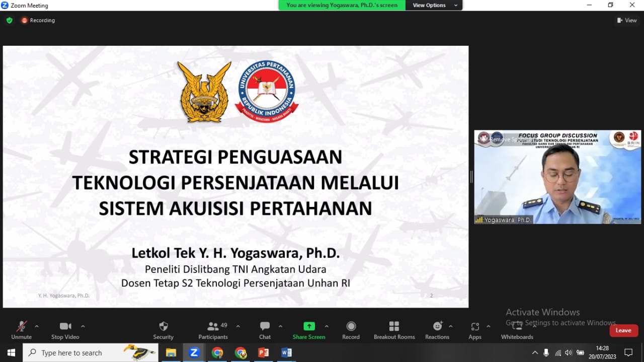Click the green Share Screen icon
The width and height of the screenshot is (644, 362).
coord(309,326)
